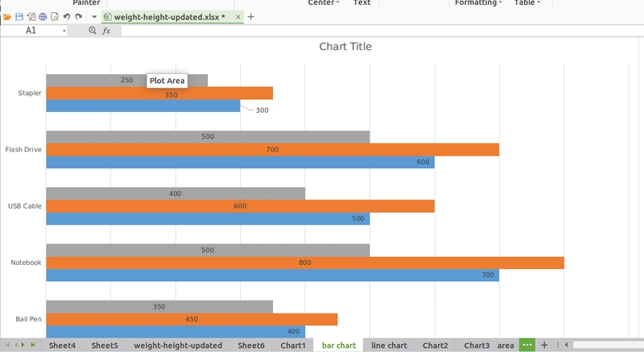Add a new sheet with plus button
The height and width of the screenshot is (352, 644).
[x=544, y=345]
